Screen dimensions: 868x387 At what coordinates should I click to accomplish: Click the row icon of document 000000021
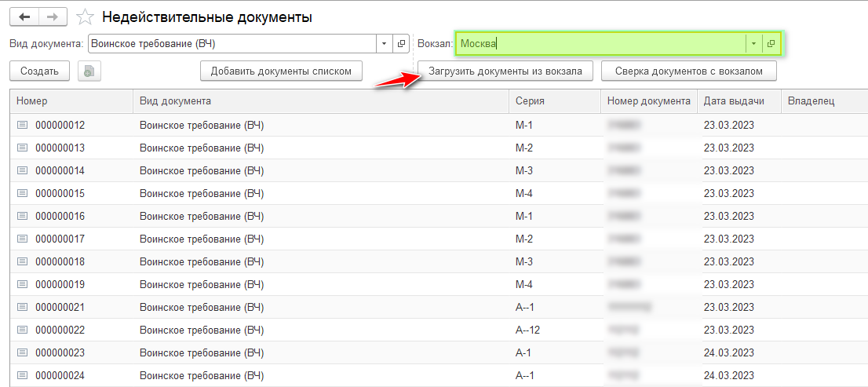tap(22, 307)
